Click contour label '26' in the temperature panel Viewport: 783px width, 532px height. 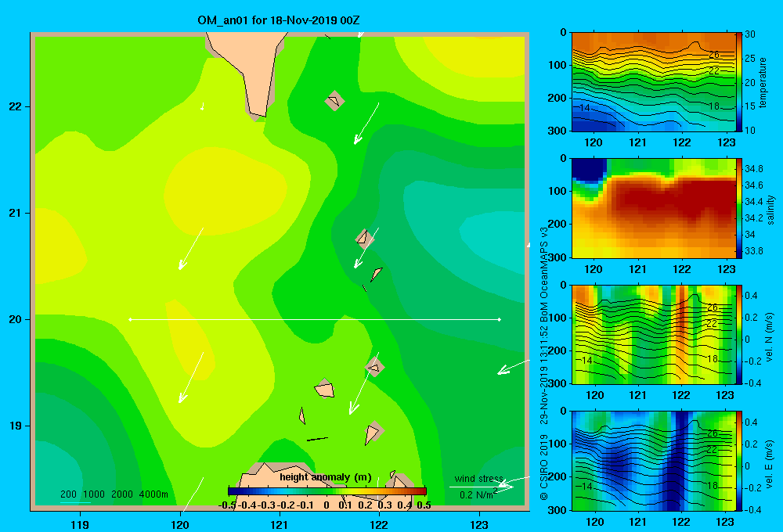click(x=713, y=55)
